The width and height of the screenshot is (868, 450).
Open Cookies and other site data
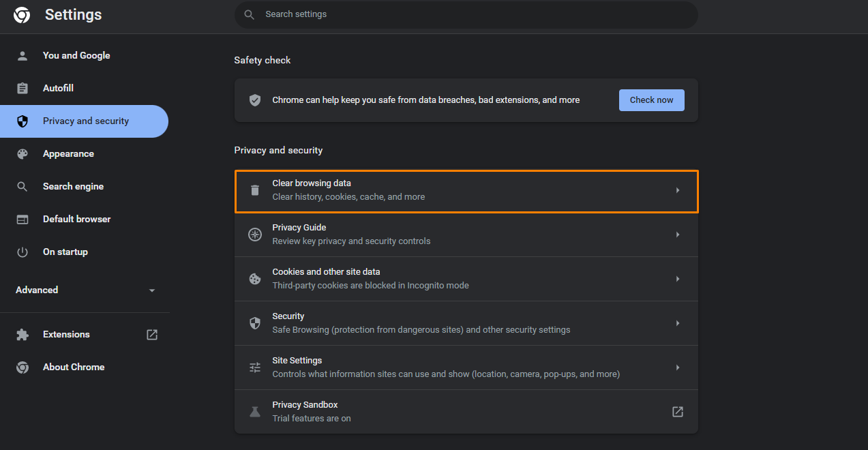[x=466, y=279]
